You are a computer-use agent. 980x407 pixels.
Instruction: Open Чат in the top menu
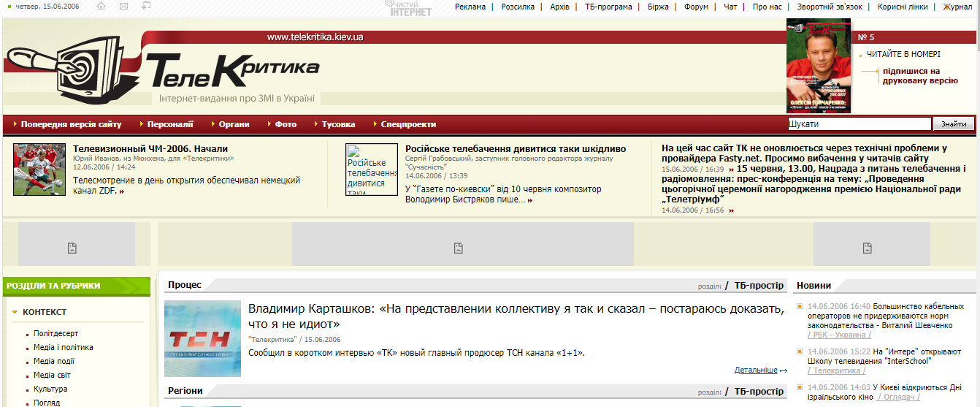click(x=730, y=7)
